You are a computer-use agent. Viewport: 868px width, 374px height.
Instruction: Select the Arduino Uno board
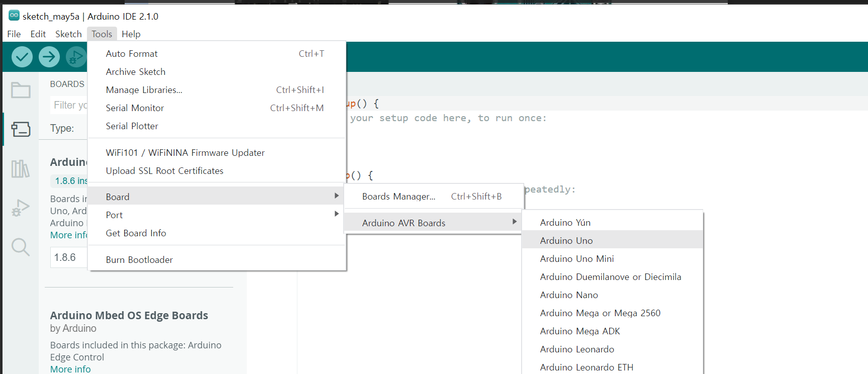pos(612,241)
